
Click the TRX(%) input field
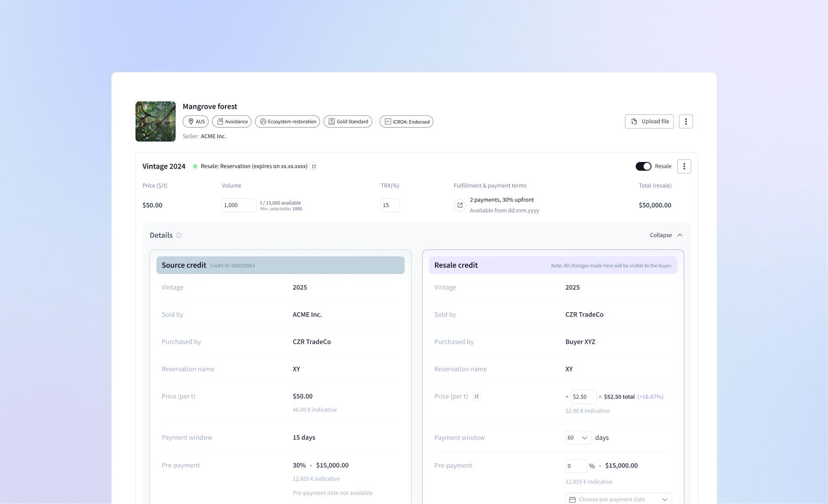click(x=390, y=205)
